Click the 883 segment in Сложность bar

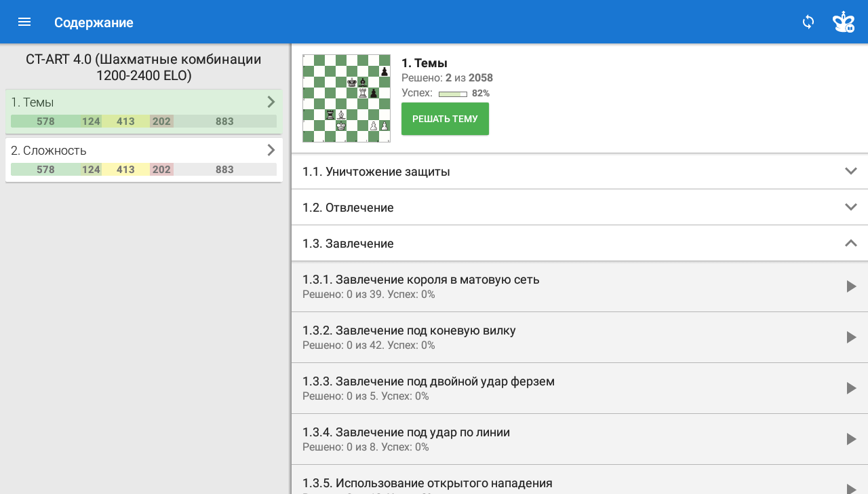(x=224, y=170)
